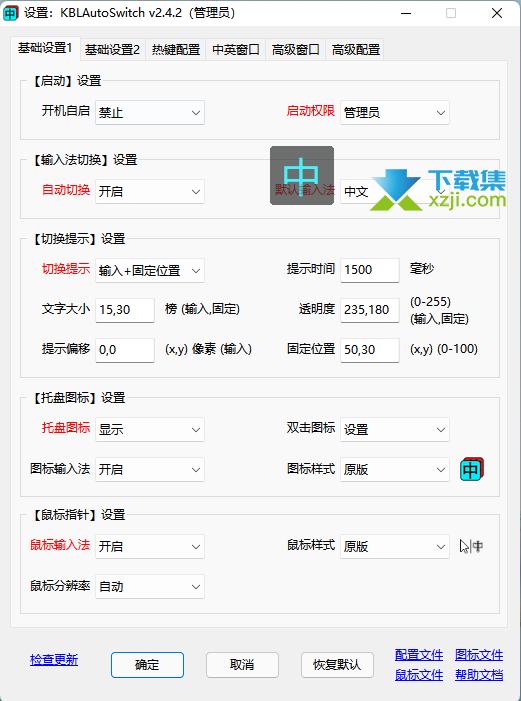Click the 【切换提示】设置 group title
The width and height of the screenshot is (521, 701).
[78, 239]
